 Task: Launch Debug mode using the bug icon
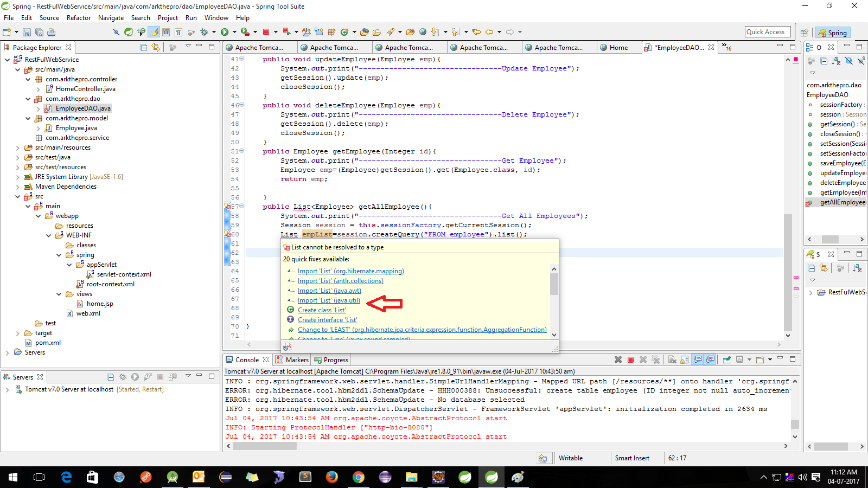(205, 32)
